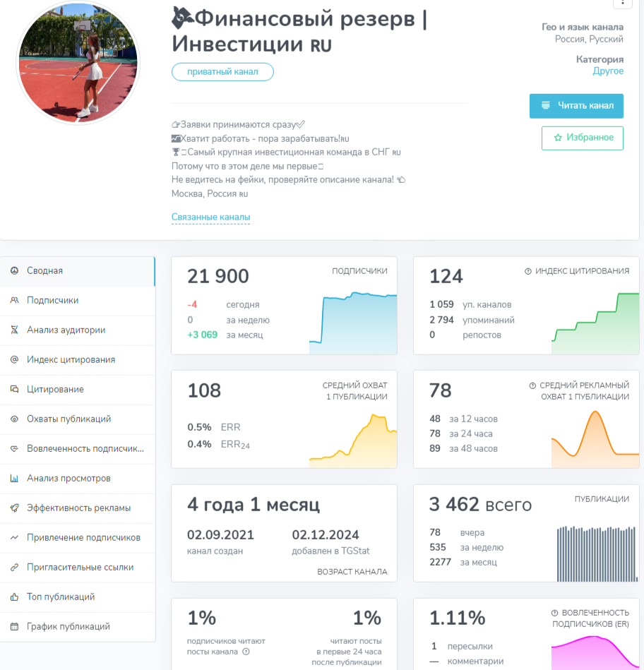Click the help icon next to Индекс цитирования heading
The width and height of the screenshot is (644, 670).
[528, 271]
